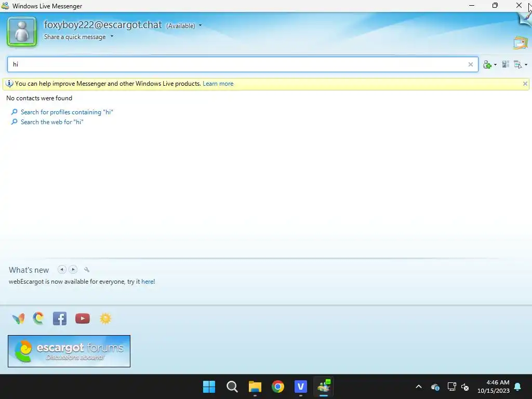Open What's new settings wrench icon

pyautogui.click(x=87, y=270)
